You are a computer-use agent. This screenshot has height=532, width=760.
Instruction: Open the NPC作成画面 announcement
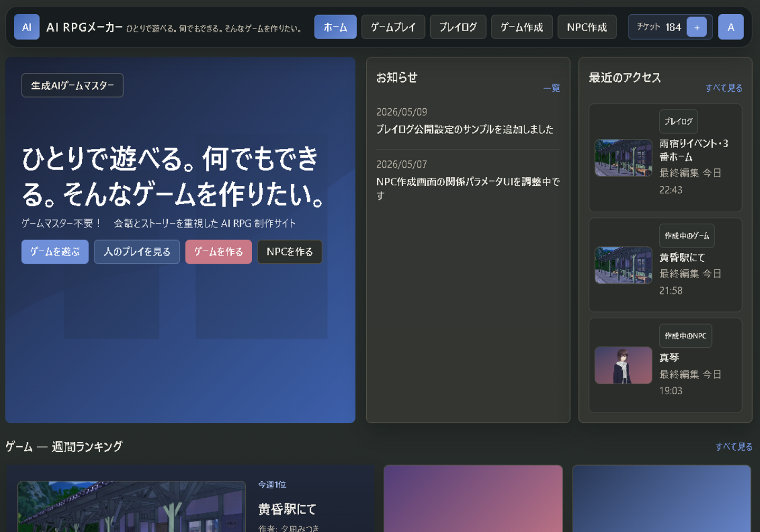click(468, 188)
